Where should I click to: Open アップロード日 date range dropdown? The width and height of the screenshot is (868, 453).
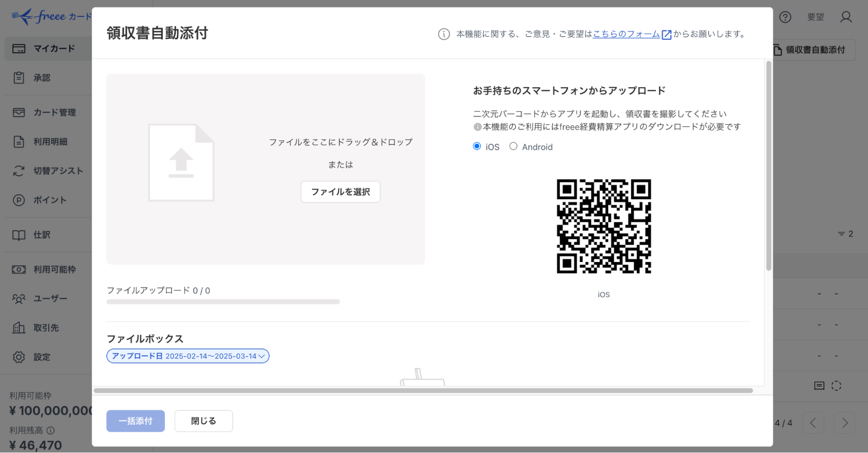(x=188, y=356)
